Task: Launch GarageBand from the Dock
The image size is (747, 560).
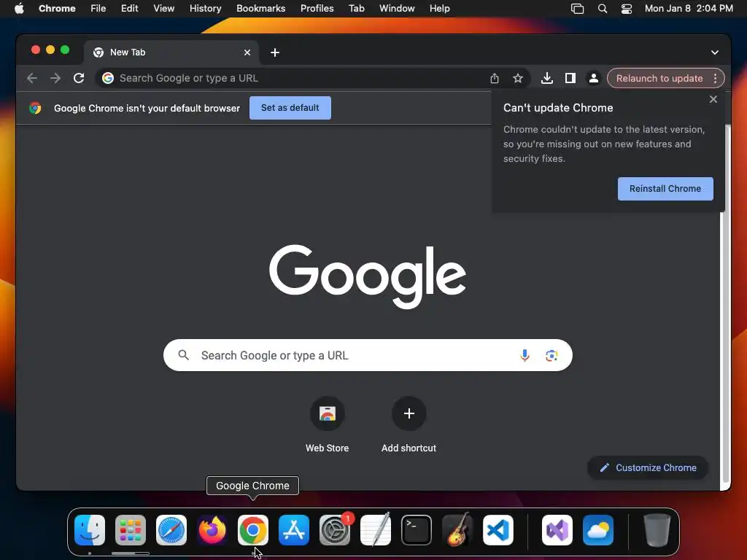Action: (457, 530)
